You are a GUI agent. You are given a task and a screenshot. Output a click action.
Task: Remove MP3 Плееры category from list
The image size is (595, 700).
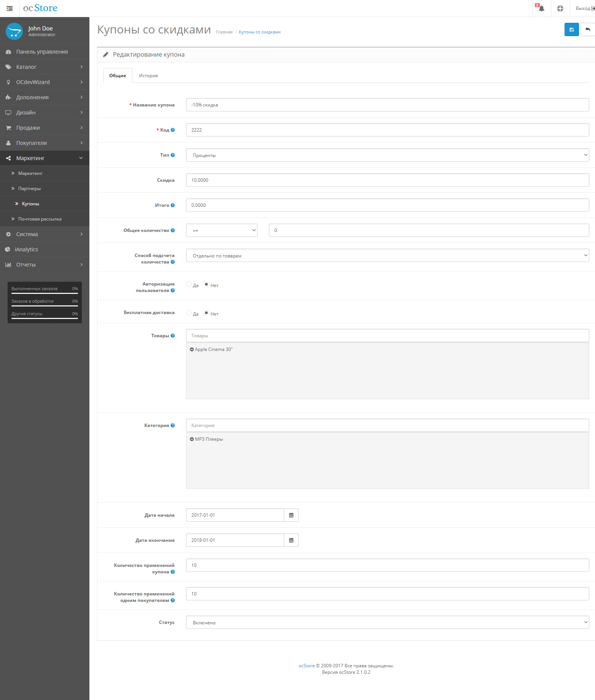[192, 439]
